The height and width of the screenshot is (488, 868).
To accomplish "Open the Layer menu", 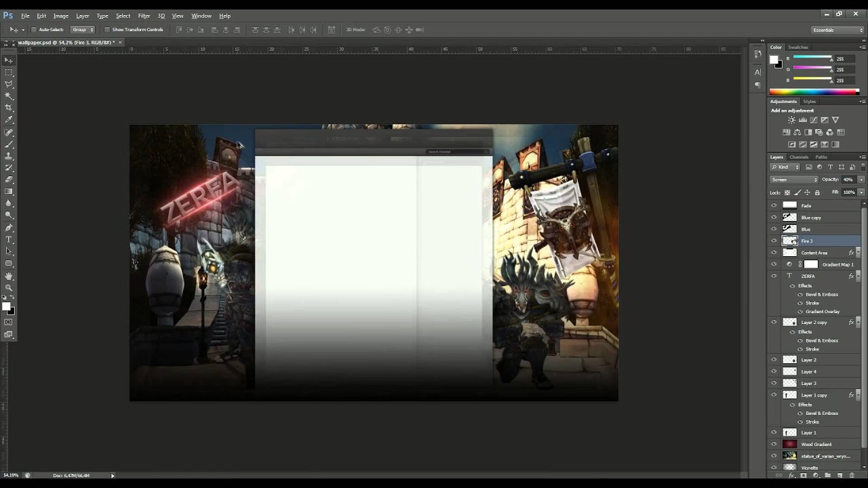I will (x=82, y=16).
